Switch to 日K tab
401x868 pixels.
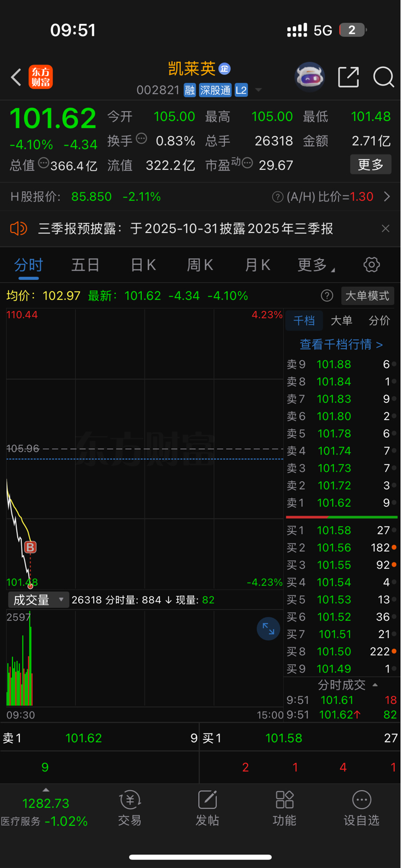click(143, 265)
